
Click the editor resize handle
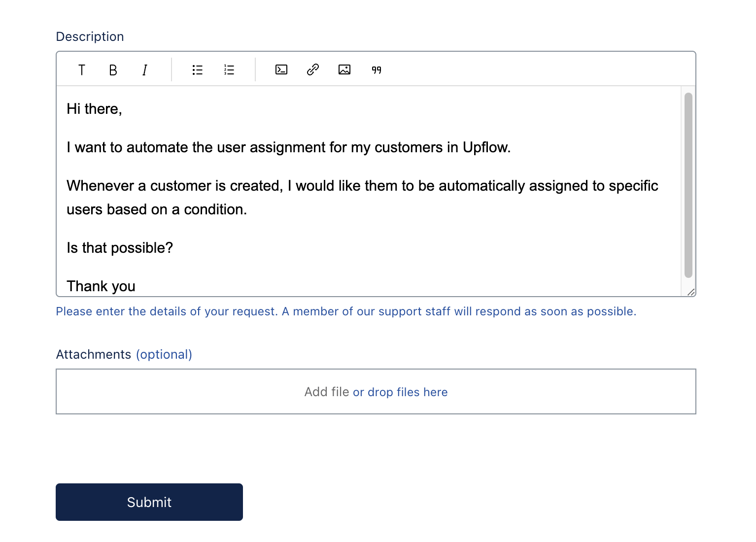(691, 292)
